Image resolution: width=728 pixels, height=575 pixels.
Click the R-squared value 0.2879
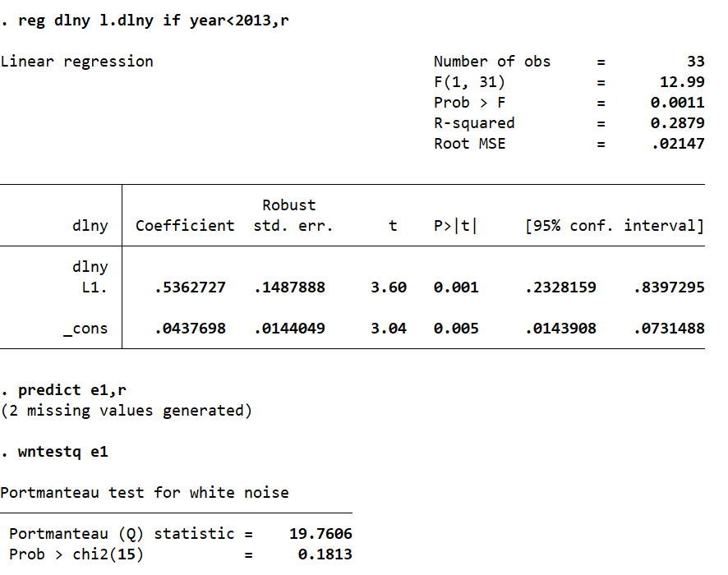point(677,123)
